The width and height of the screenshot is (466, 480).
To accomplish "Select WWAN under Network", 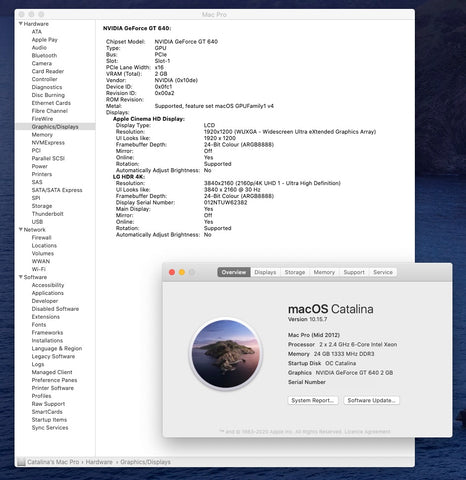I will [41, 261].
